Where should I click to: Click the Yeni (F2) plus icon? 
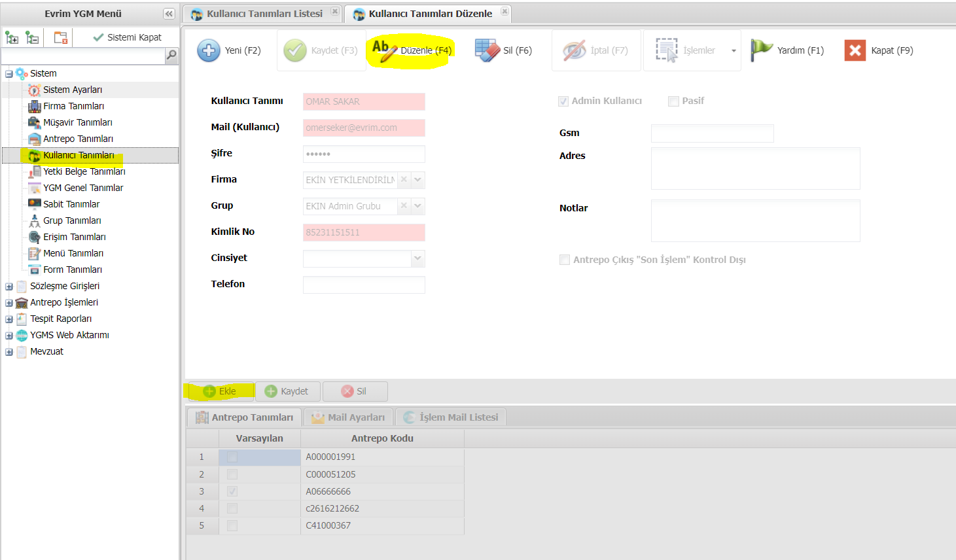tap(209, 50)
